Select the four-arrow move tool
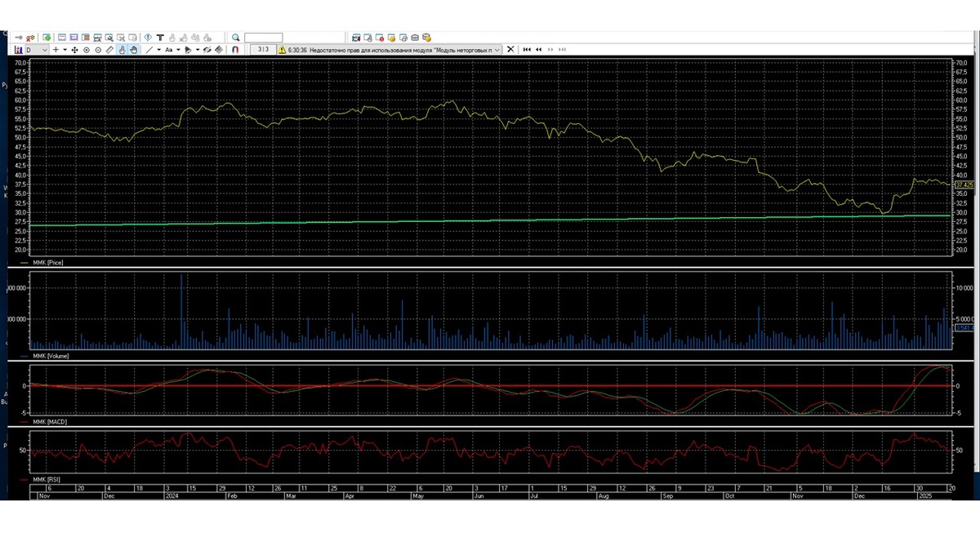This screenshot has width=980, height=551. [x=74, y=50]
